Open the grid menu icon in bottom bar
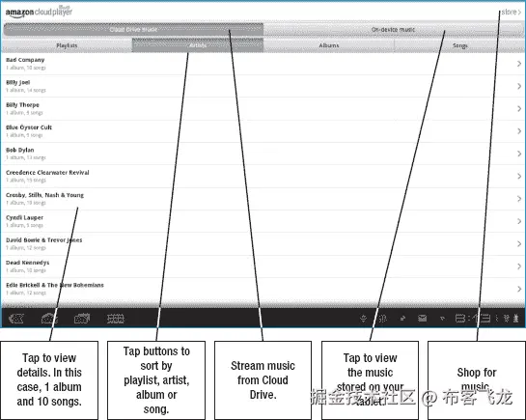 click(x=116, y=319)
